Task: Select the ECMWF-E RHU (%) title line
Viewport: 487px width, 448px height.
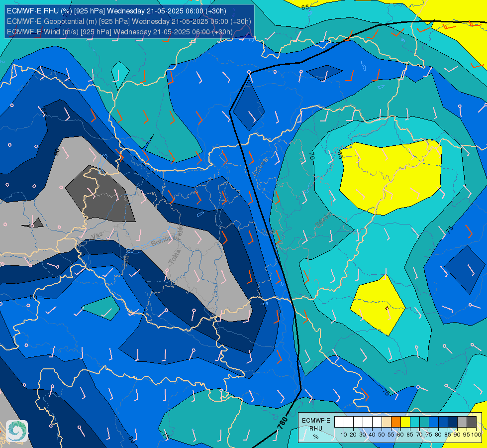Action: [x=116, y=11]
